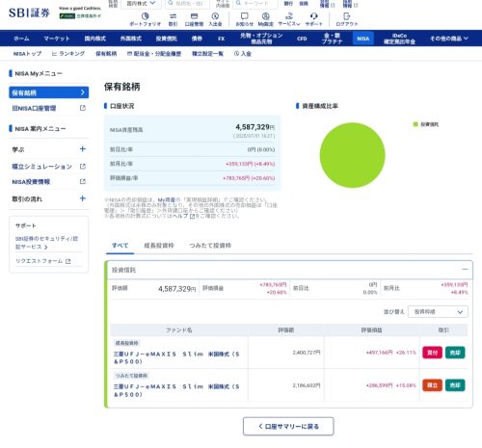The width and height of the screenshot is (482, 448).
Task: Open iDeCo 確定拠出年金 in navigation
Action: pyautogui.click(x=399, y=39)
